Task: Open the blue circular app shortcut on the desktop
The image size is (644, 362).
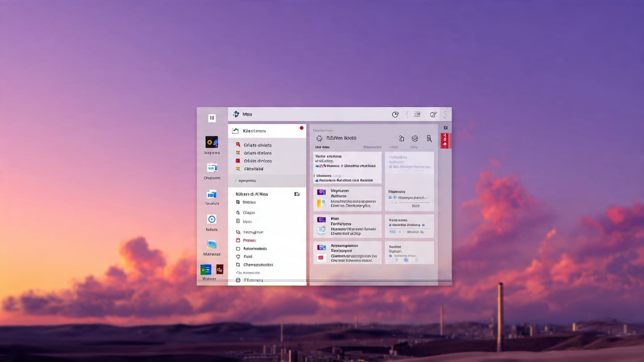Action: (x=211, y=219)
